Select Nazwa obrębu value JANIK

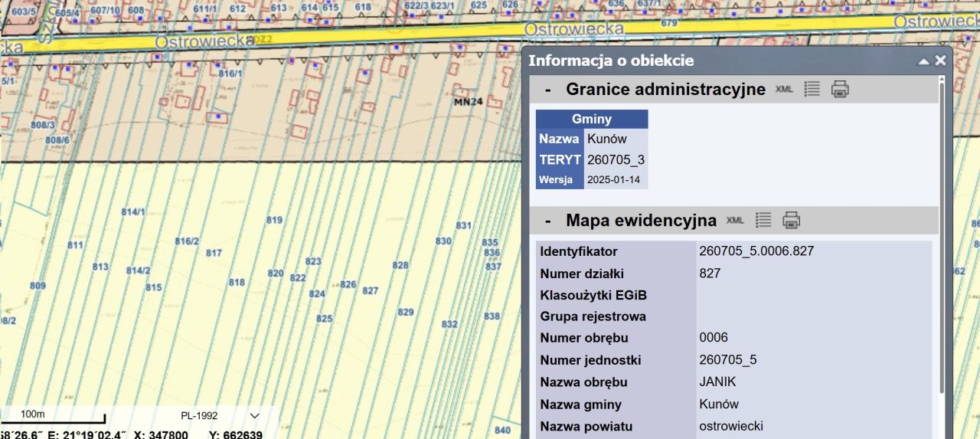coord(717,382)
